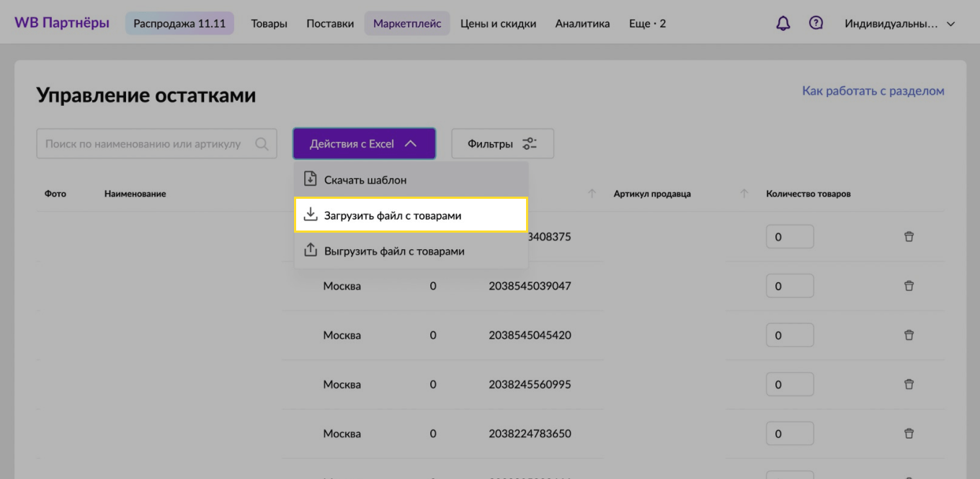Image resolution: width=980 pixels, height=479 pixels.
Task: Click the filter sliders icon inside Фильтры
Action: click(x=530, y=143)
